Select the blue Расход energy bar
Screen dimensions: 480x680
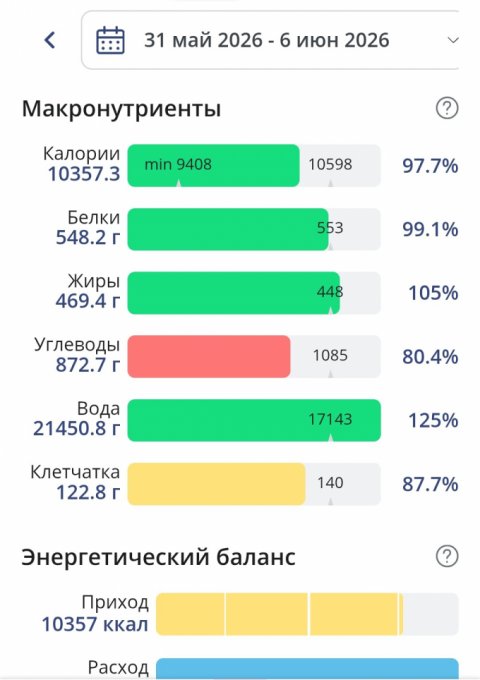[307, 669]
